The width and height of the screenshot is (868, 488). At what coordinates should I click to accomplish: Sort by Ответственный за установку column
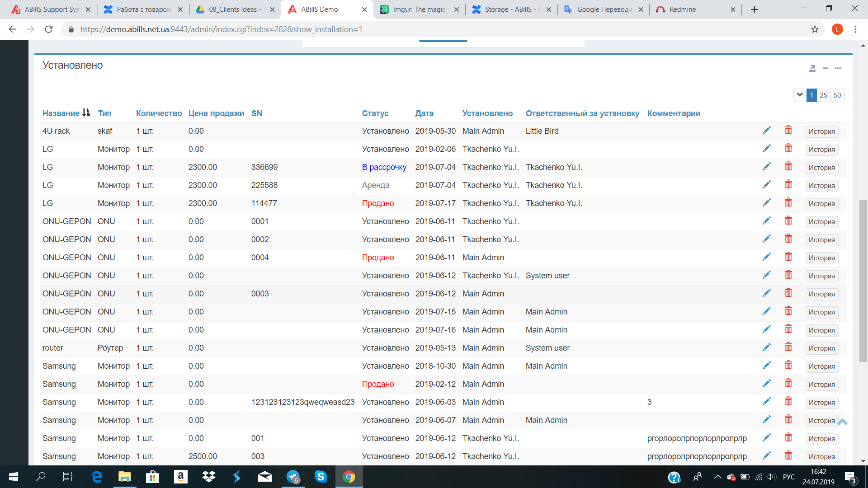tap(582, 113)
